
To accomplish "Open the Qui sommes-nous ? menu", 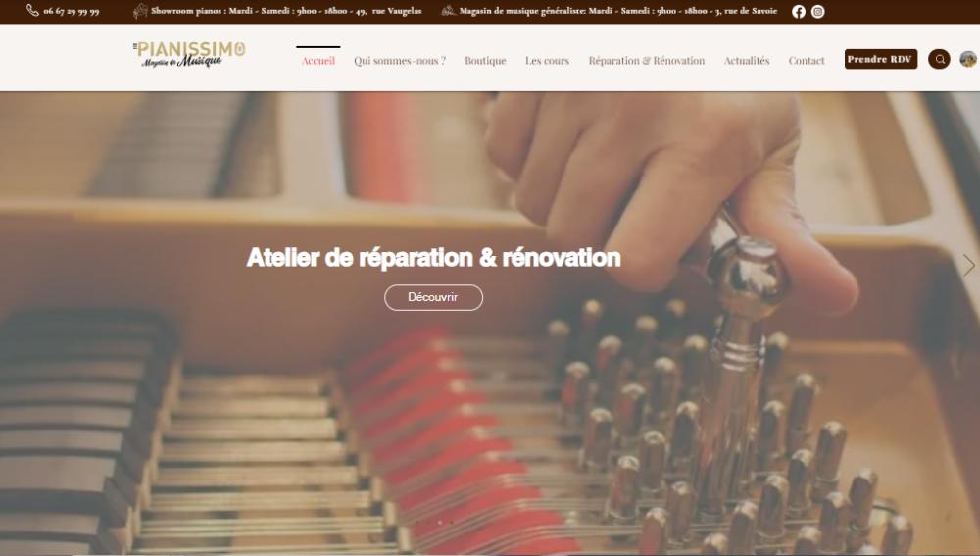I will point(400,61).
